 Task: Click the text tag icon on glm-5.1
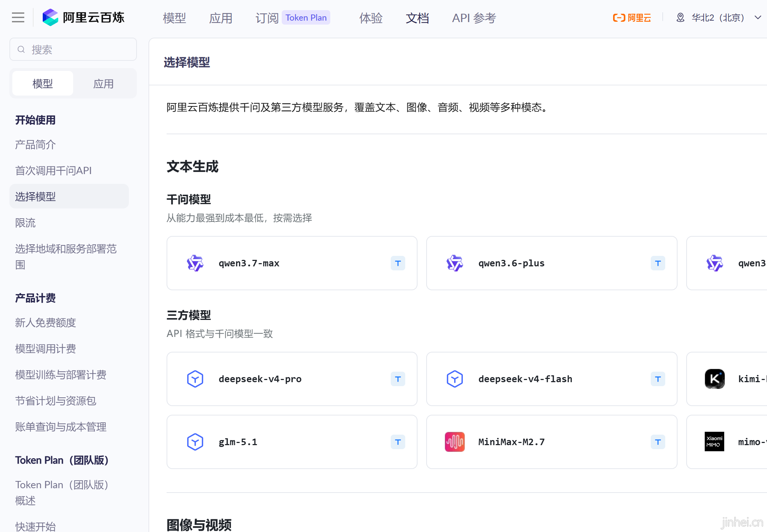[x=398, y=442]
